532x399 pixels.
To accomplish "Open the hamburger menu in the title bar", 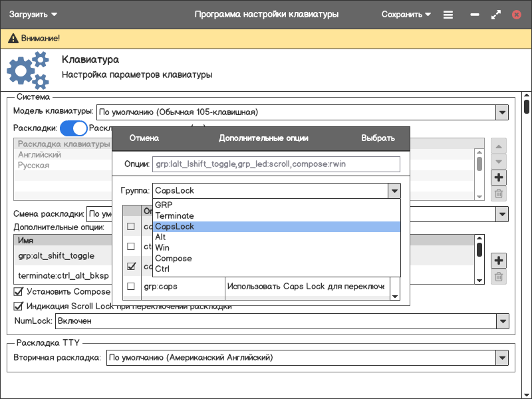I will tap(448, 14).
